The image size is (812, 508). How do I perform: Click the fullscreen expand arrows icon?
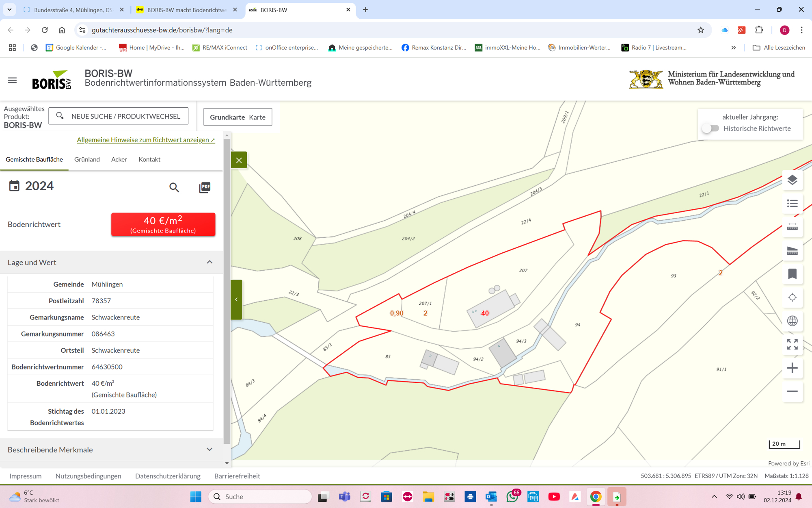coord(792,344)
